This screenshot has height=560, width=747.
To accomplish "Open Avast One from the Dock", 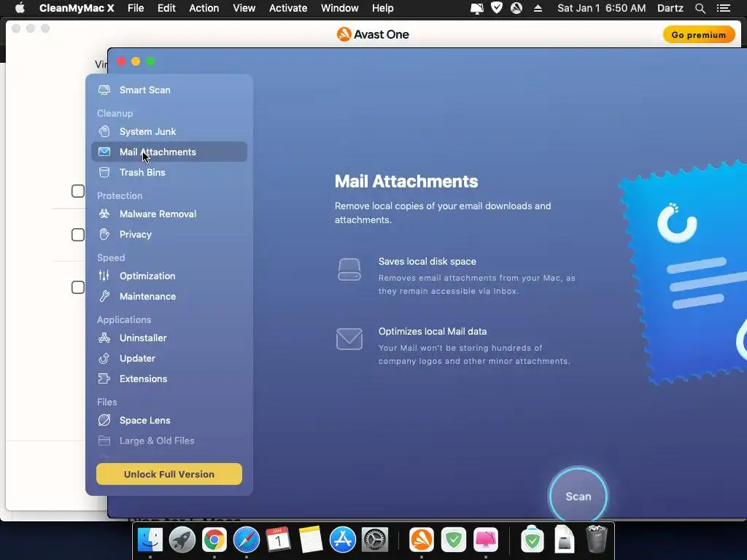I will coord(422,540).
